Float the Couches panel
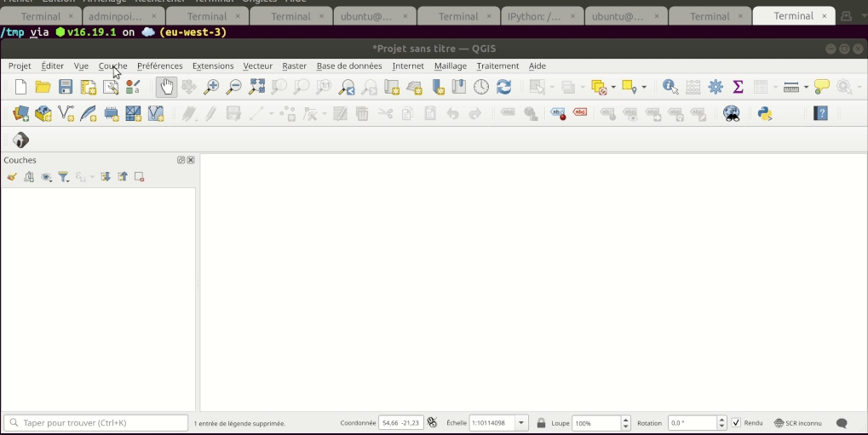The image size is (868, 435). coord(181,160)
